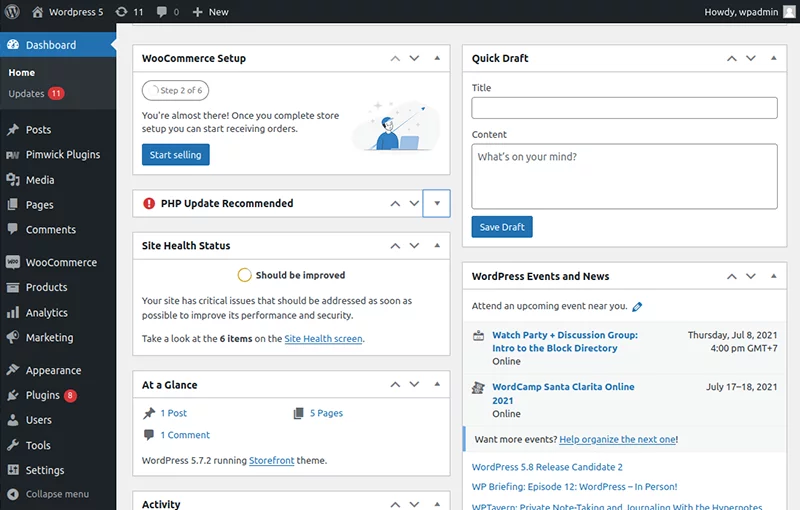The height and width of the screenshot is (510, 800).
Task: Click the wpadmin avatar image
Action: [x=789, y=12]
